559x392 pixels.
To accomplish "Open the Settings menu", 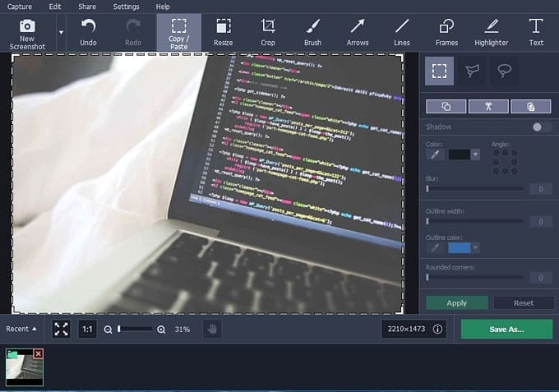I will pos(126,6).
